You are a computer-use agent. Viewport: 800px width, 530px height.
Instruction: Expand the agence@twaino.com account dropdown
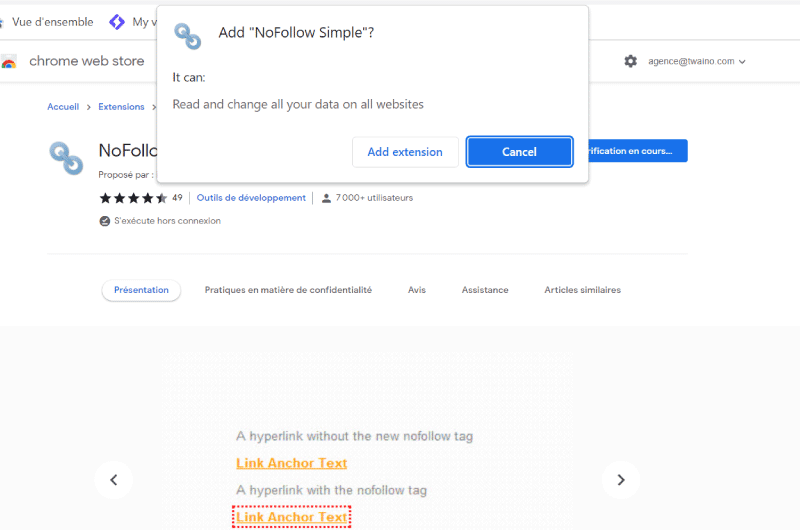tap(697, 61)
